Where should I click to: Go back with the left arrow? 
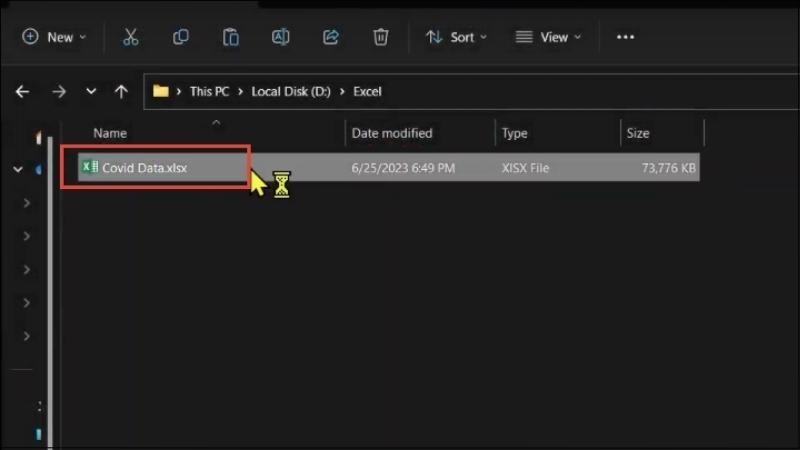coord(22,92)
